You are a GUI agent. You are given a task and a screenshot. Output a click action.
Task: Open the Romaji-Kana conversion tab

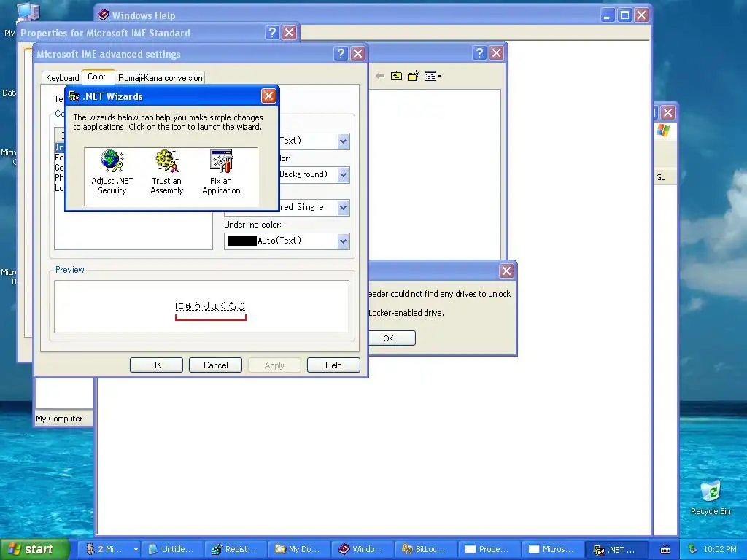click(x=160, y=77)
